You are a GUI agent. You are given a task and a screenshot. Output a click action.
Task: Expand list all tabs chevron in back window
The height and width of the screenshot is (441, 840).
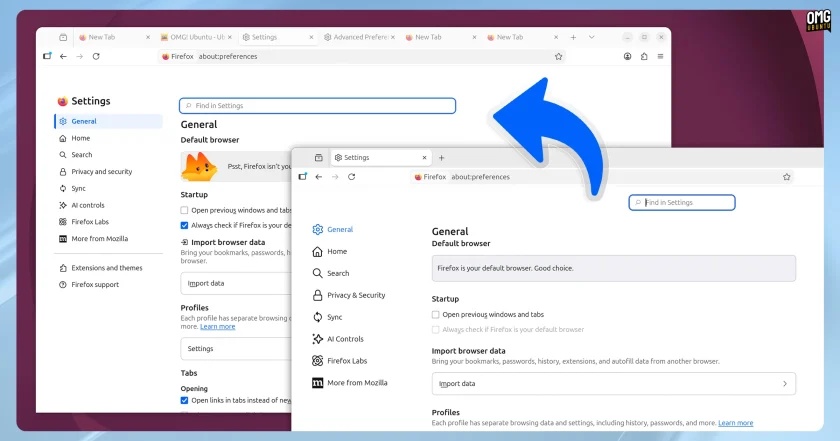(591, 37)
